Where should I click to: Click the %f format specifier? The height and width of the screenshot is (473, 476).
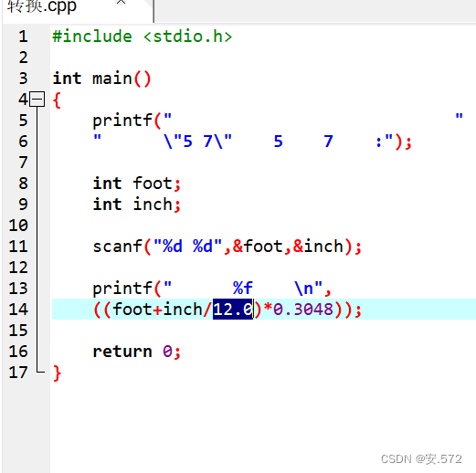243,289
